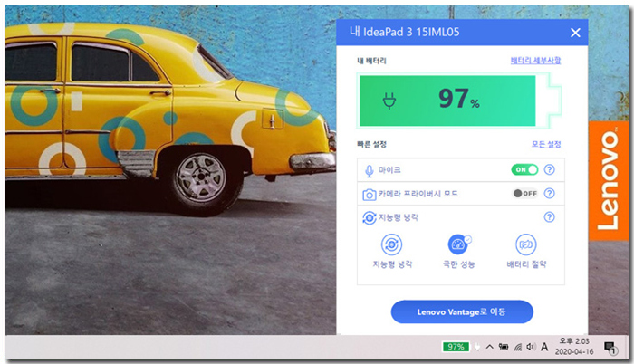The image size is (634, 364).
Task: Show help for 카메라 프라이버시 모드
Action: (549, 194)
